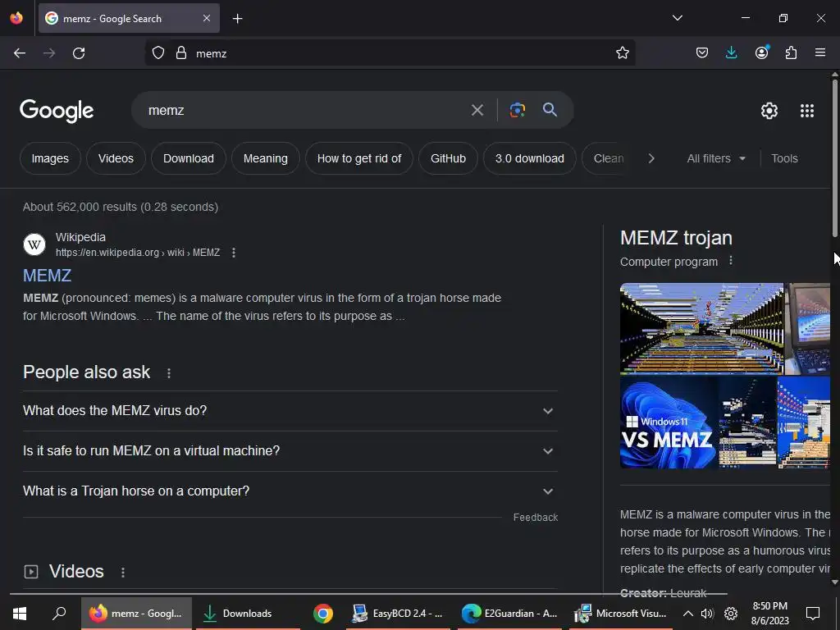
Task: Select the Videos filter chip
Action: click(x=116, y=158)
